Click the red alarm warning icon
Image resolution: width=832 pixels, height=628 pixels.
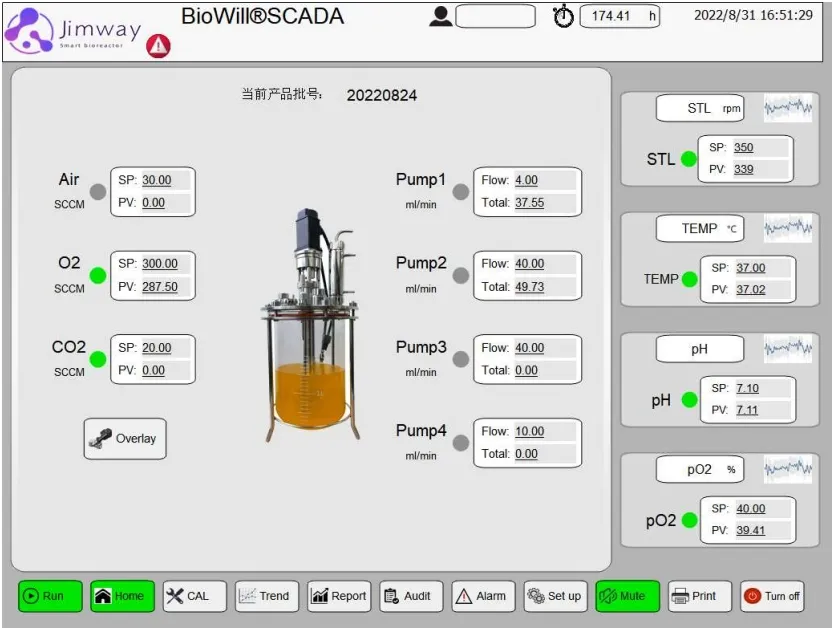[158, 45]
